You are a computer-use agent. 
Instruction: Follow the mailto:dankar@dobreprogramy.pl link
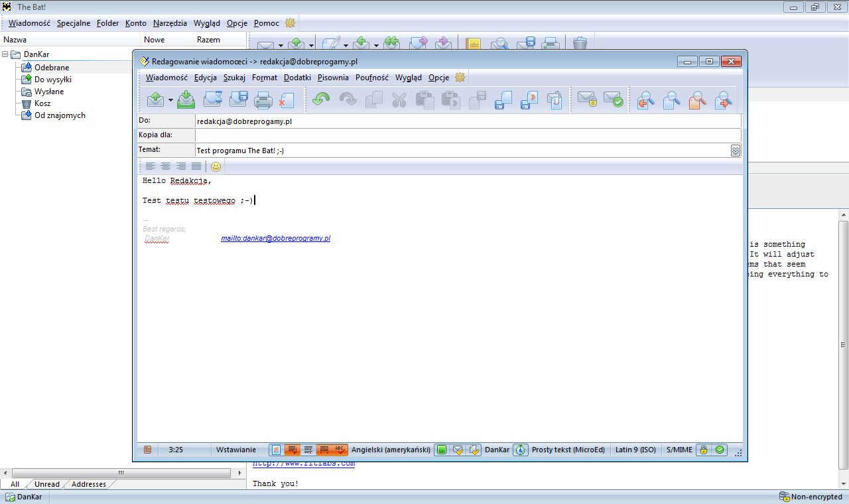(x=275, y=238)
